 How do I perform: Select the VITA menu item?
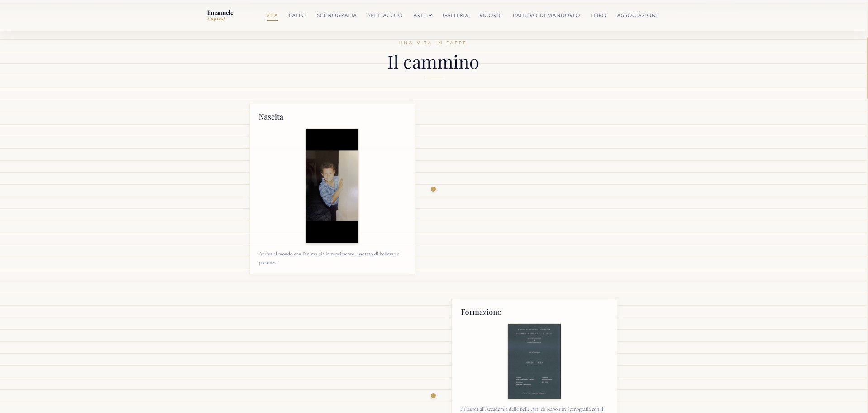click(x=272, y=15)
